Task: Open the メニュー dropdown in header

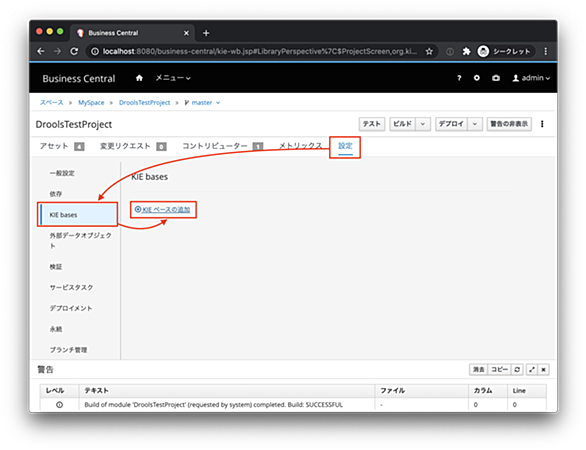Action: [x=173, y=78]
